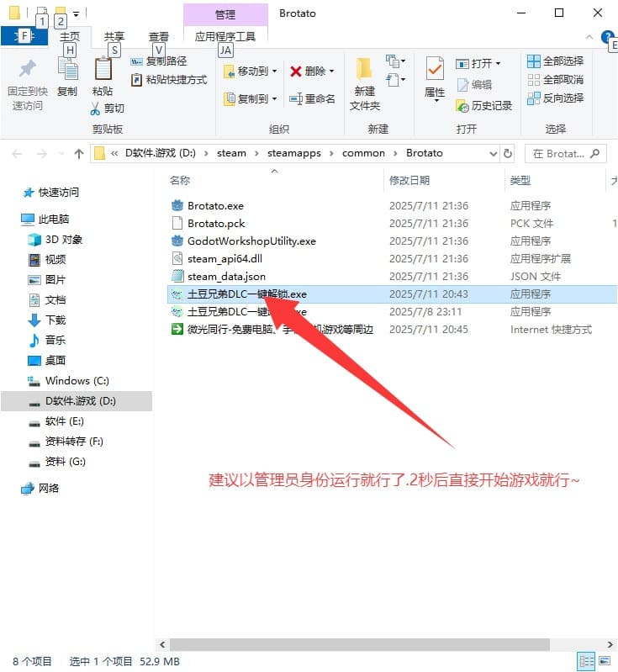The height and width of the screenshot is (672, 618).
Task: Switch to the Home (主页) tab
Action: click(70, 36)
